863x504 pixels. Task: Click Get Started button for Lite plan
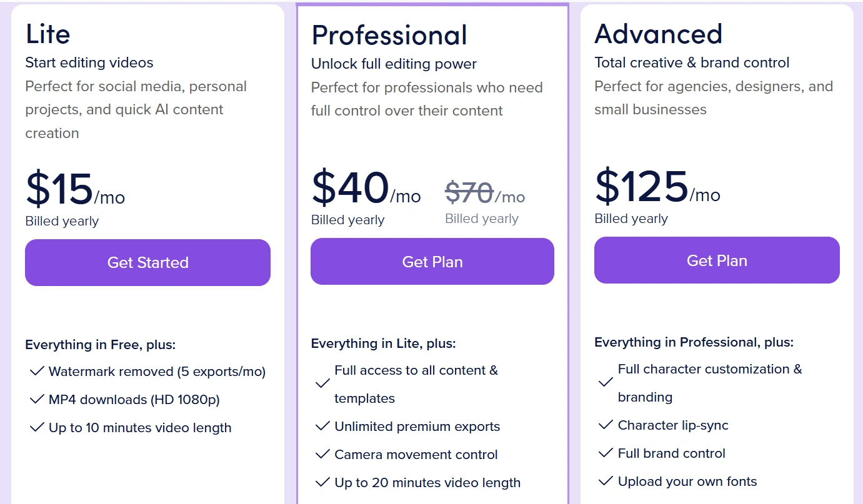point(147,262)
